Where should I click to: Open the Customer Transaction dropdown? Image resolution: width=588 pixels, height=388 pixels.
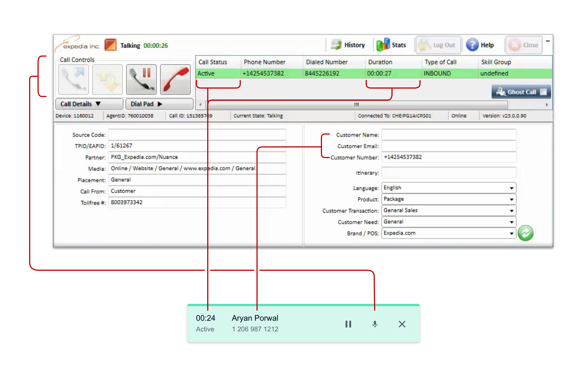pyautogui.click(x=449, y=211)
